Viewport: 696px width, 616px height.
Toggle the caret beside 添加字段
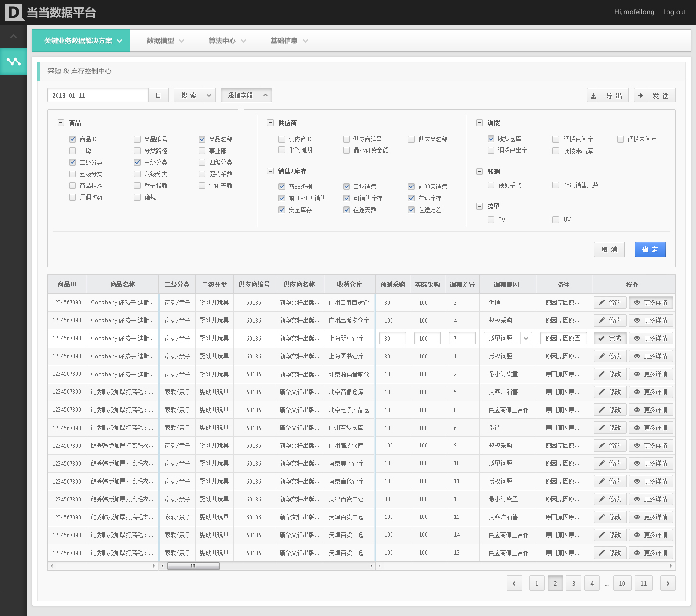point(266,95)
